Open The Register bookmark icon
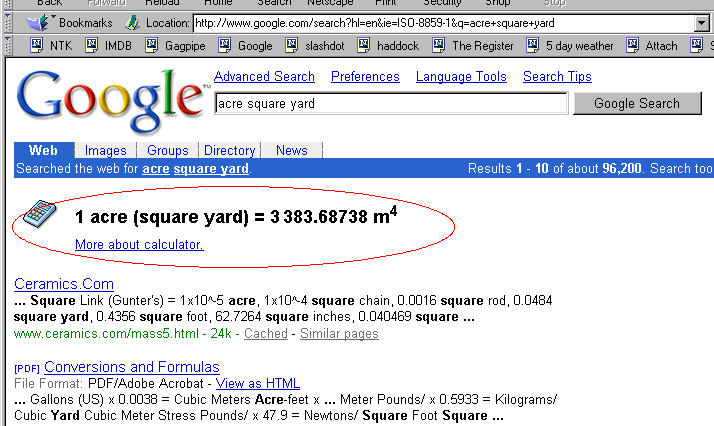The image size is (714, 426). [439, 45]
